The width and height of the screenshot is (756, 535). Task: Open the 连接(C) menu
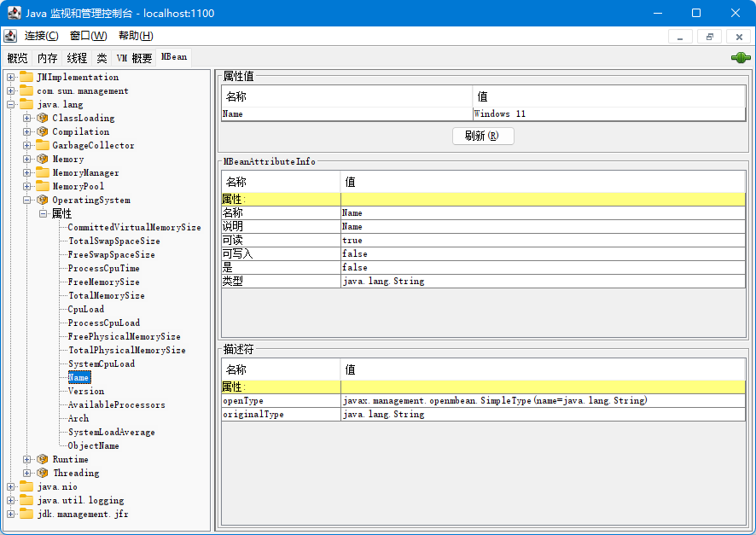41,36
